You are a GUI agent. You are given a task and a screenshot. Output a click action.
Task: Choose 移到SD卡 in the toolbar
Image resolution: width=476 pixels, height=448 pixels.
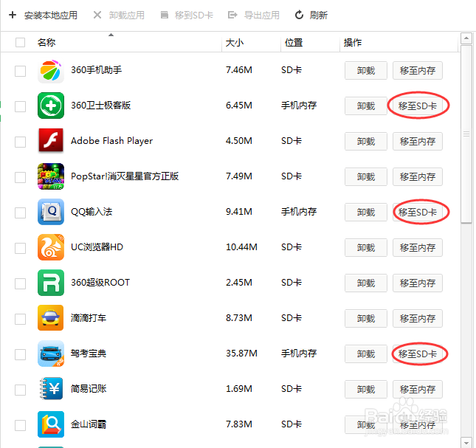pos(194,15)
